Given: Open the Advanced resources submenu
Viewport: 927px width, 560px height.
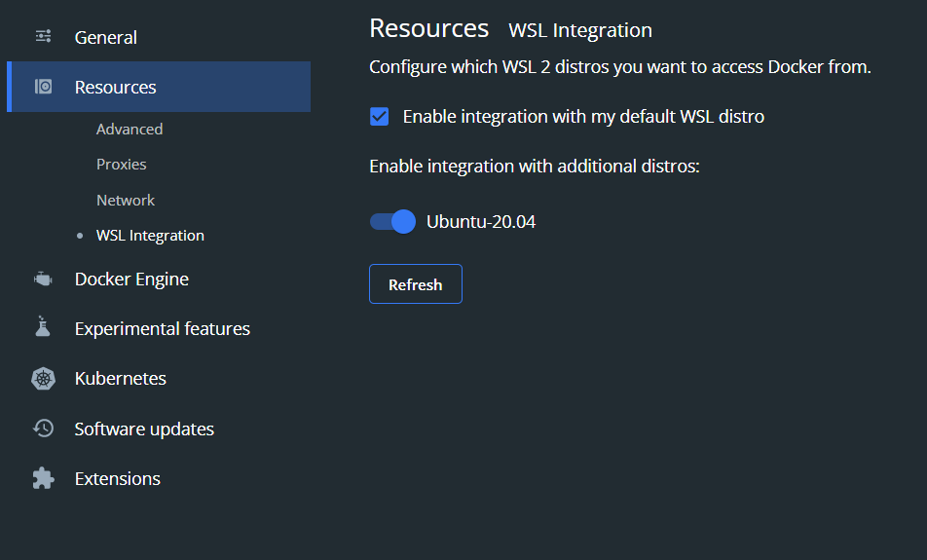Looking at the screenshot, I should 130,129.
